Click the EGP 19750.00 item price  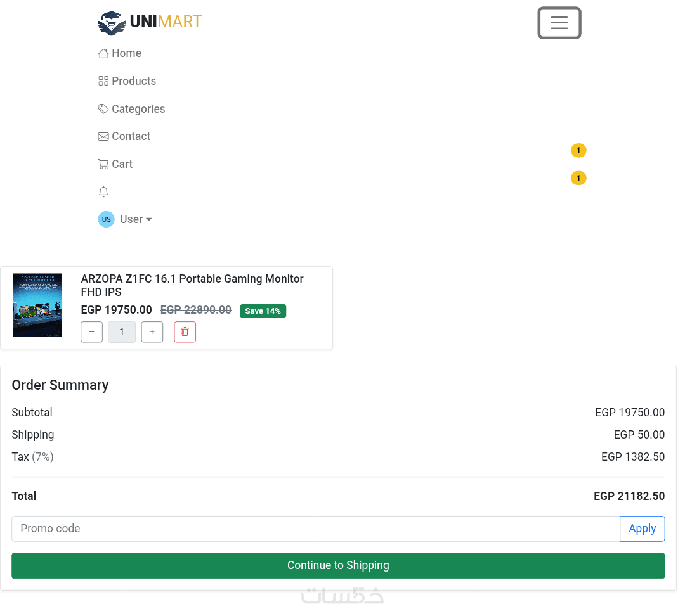pyautogui.click(x=116, y=310)
